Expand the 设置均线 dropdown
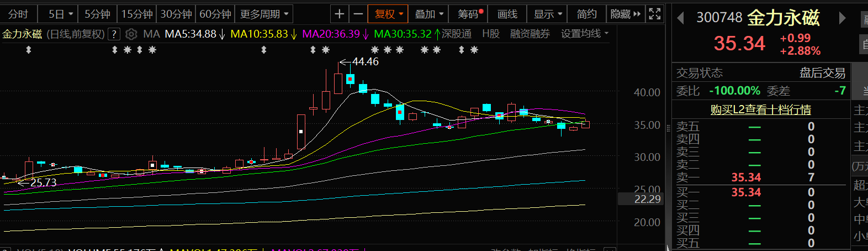The image size is (868, 251). 584,34
